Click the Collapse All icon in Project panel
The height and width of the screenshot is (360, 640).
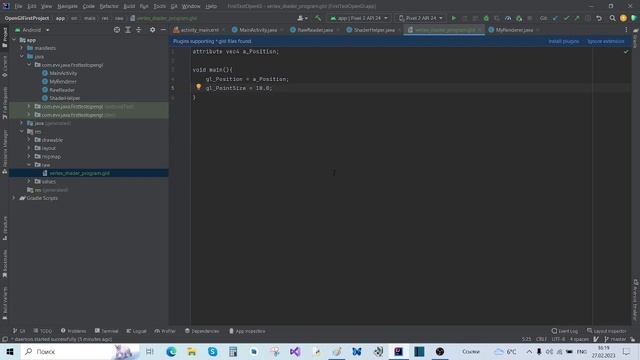click(x=139, y=30)
